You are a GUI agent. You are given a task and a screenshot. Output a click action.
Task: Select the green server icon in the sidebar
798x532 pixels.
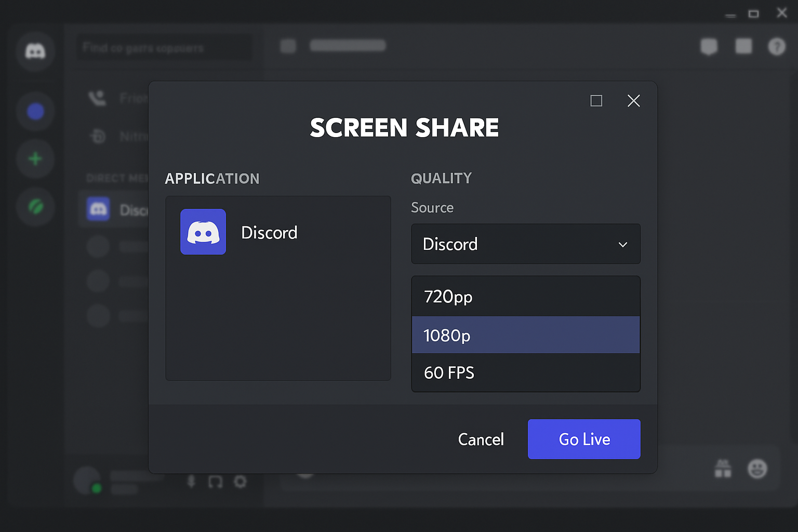point(35,207)
